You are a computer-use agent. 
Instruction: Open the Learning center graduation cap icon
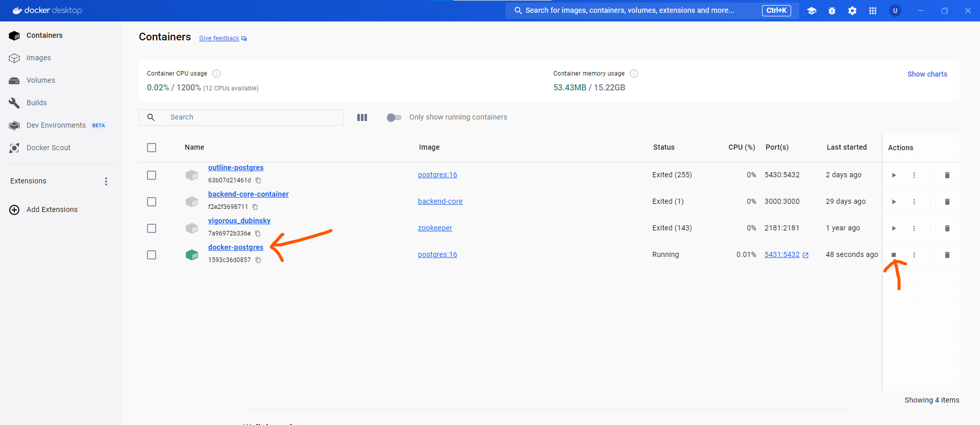pyautogui.click(x=812, y=11)
